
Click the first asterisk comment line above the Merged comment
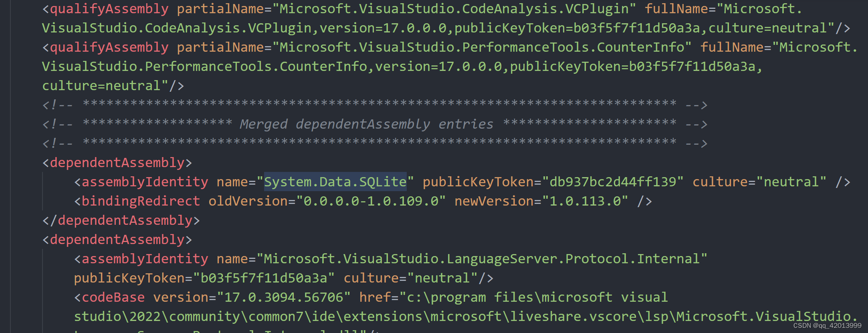(375, 105)
